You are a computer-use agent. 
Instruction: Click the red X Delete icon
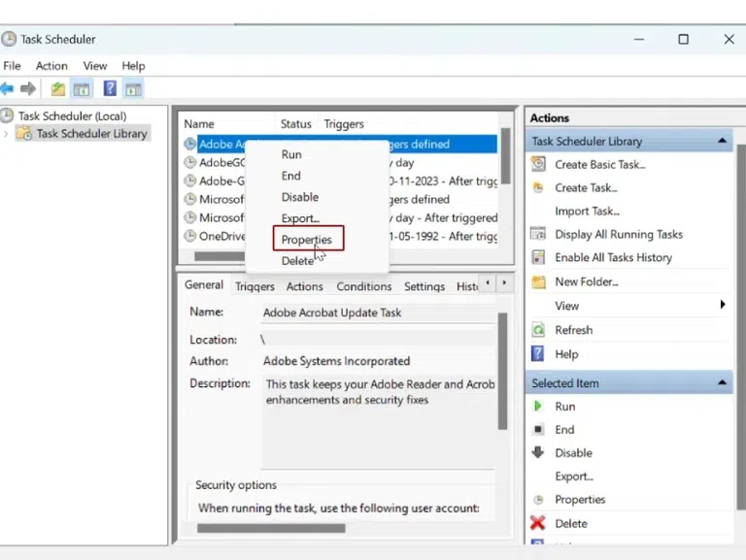click(537, 523)
